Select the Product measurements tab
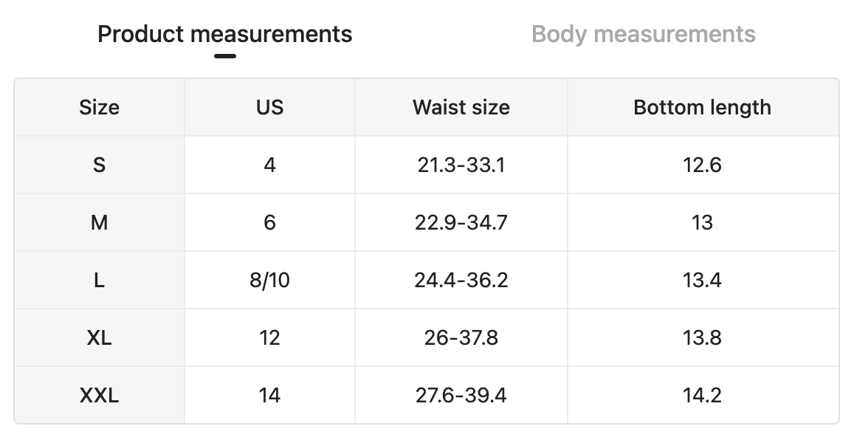The image size is (868, 443). point(224,34)
